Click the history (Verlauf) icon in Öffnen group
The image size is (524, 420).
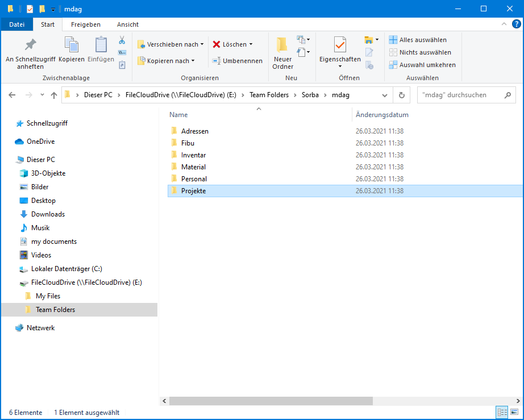[x=369, y=65]
